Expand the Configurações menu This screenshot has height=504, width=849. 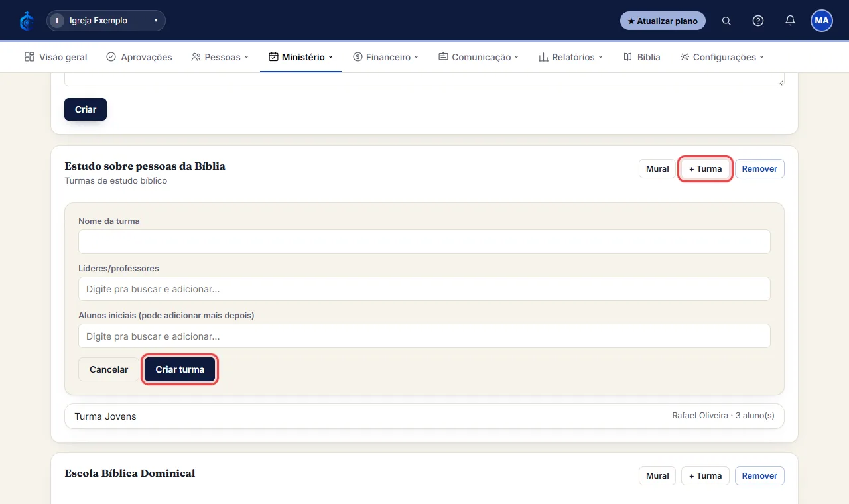(722, 57)
